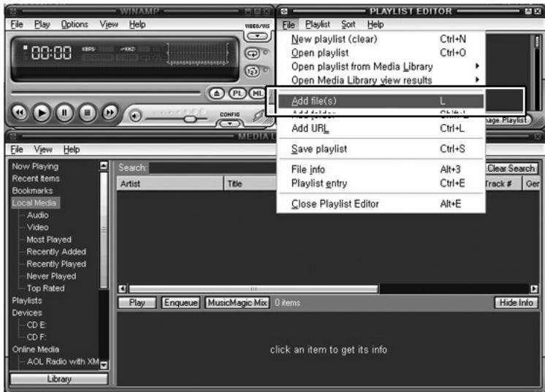The width and height of the screenshot is (545, 392).
Task: Open Winamp Options menu
Action: click(x=75, y=24)
